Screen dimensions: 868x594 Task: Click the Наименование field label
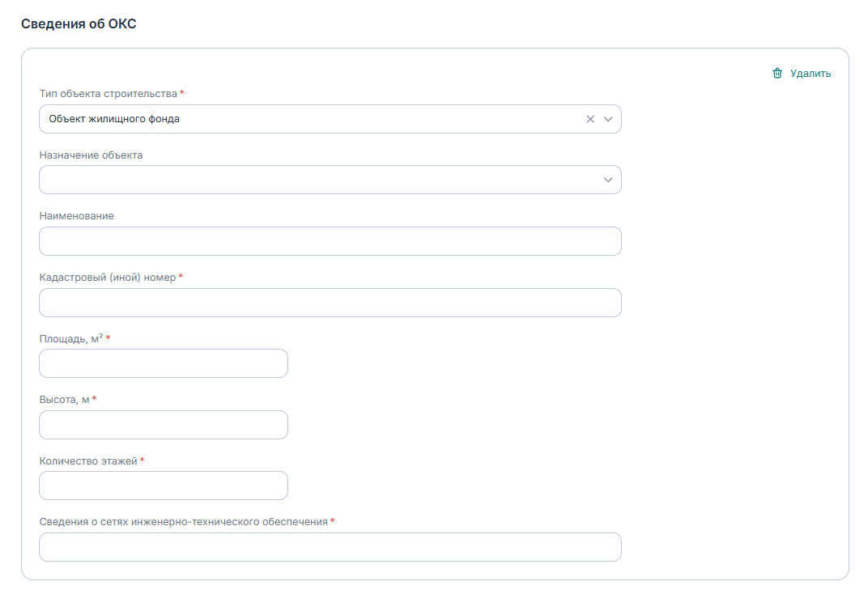[x=76, y=216]
